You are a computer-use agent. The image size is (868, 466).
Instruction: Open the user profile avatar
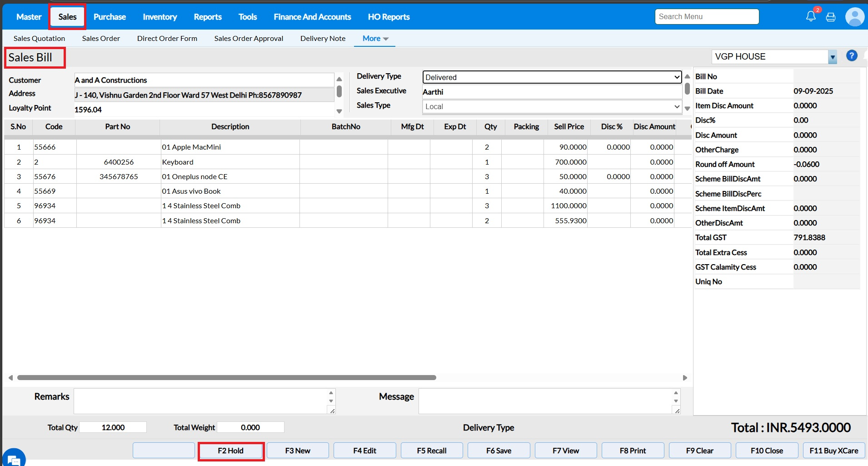pos(854,17)
